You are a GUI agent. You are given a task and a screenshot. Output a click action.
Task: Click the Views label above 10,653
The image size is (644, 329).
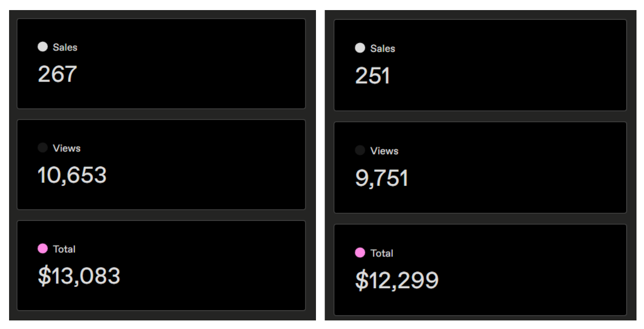[x=66, y=148]
